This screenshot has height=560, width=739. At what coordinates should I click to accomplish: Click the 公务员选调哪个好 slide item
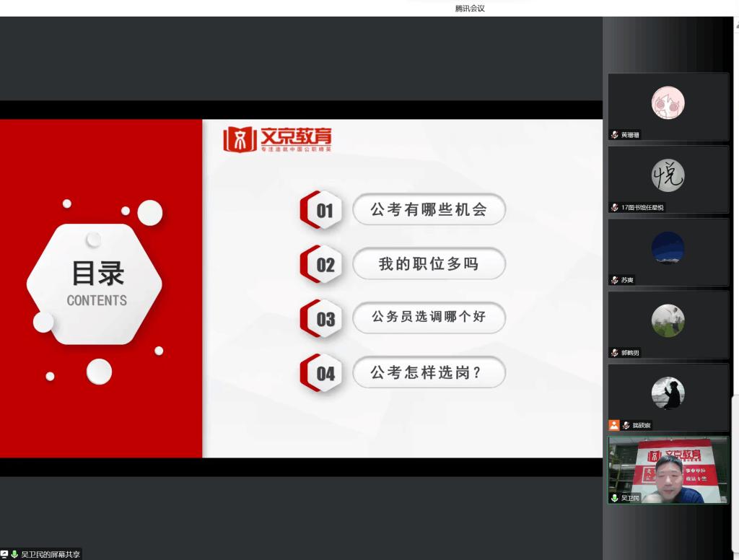(x=429, y=318)
